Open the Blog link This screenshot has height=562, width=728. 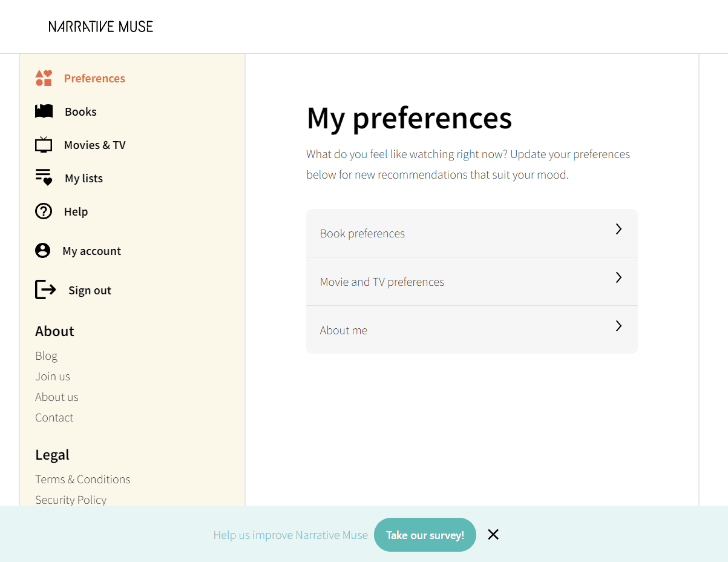[46, 355]
